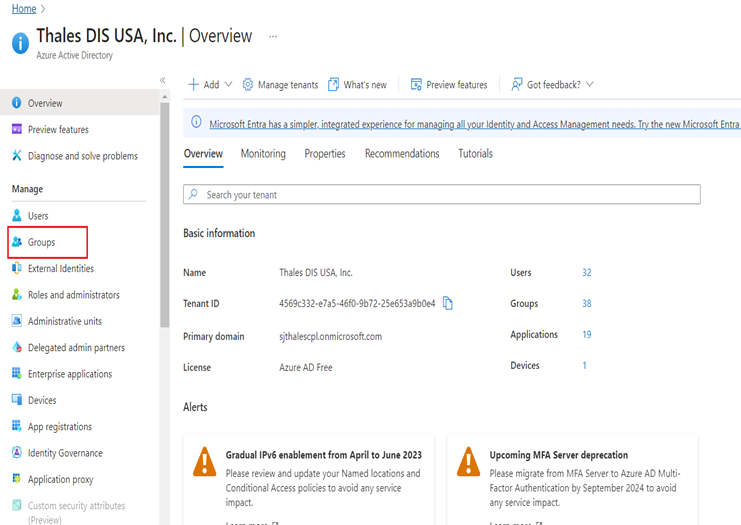Screen dimensions: 741x525
Task: Open Groups from the Manage menu
Action: [41, 242]
